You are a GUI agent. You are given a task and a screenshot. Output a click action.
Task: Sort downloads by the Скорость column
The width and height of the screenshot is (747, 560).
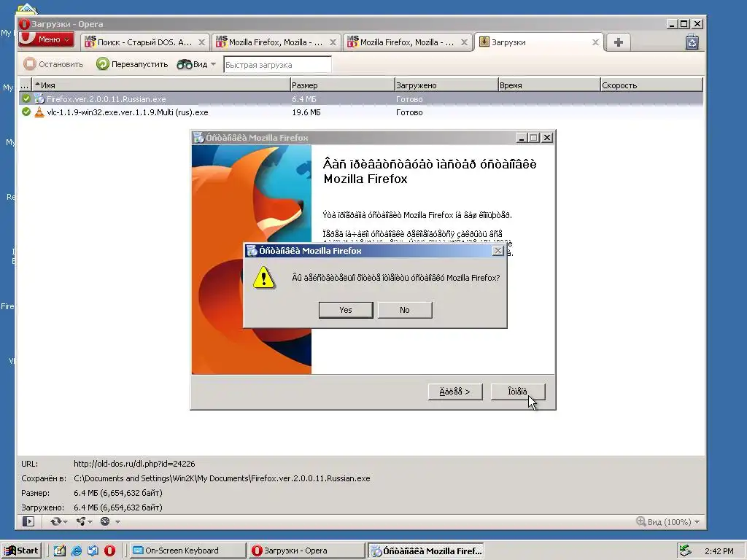coord(651,85)
